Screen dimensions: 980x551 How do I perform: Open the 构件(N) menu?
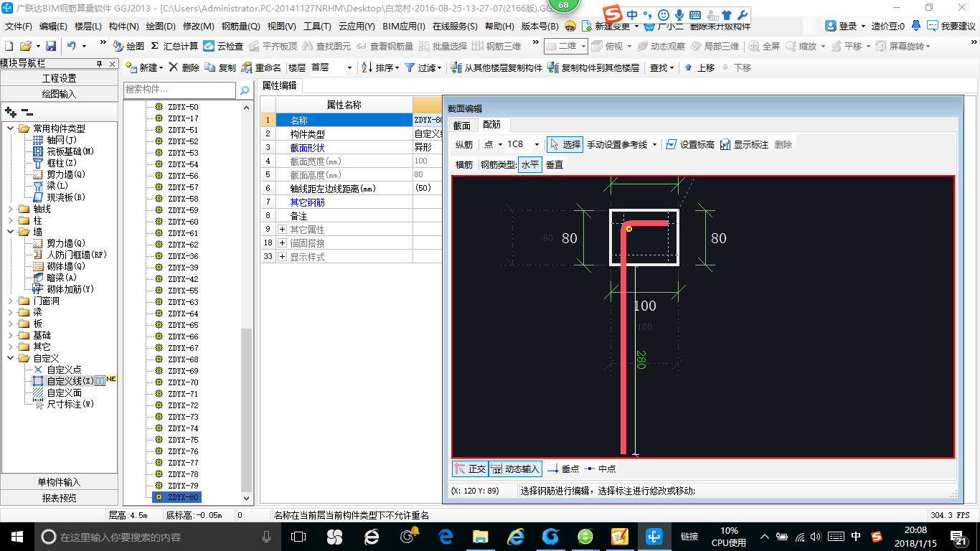click(123, 27)
